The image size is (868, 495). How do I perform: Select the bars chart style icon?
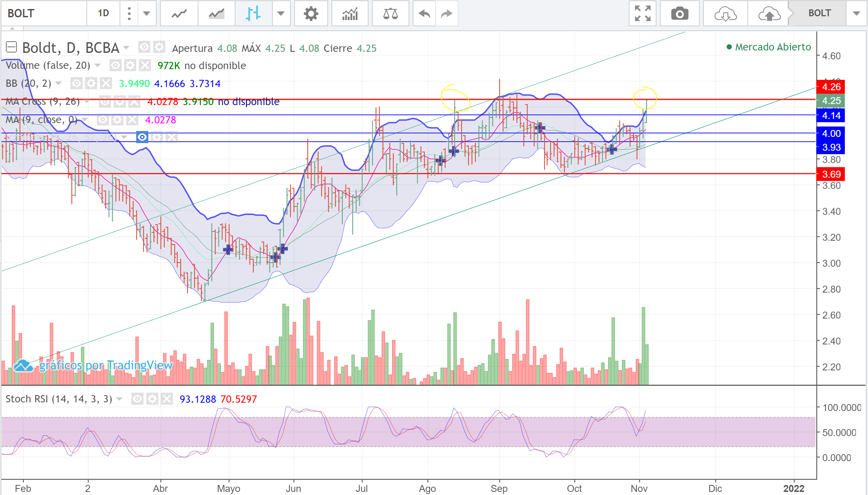click(x=253, y=13)
